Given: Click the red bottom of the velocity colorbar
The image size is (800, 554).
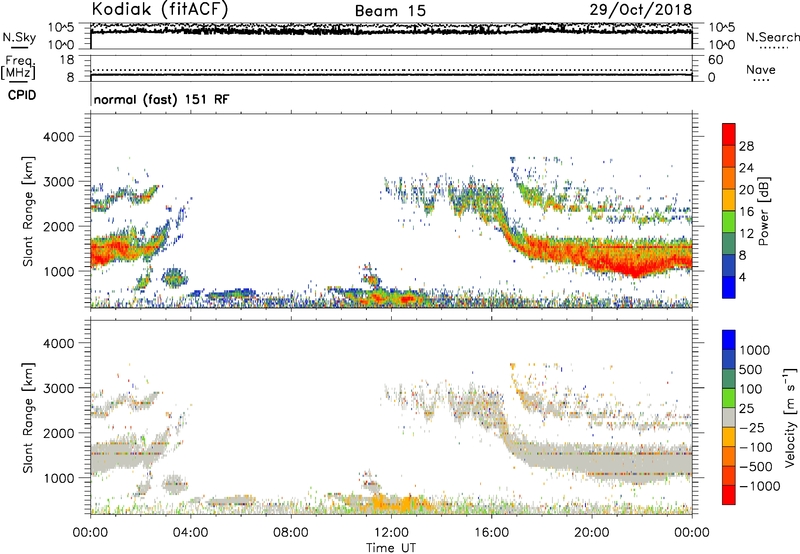Looking at the screenshot, I should click(729, 495).
